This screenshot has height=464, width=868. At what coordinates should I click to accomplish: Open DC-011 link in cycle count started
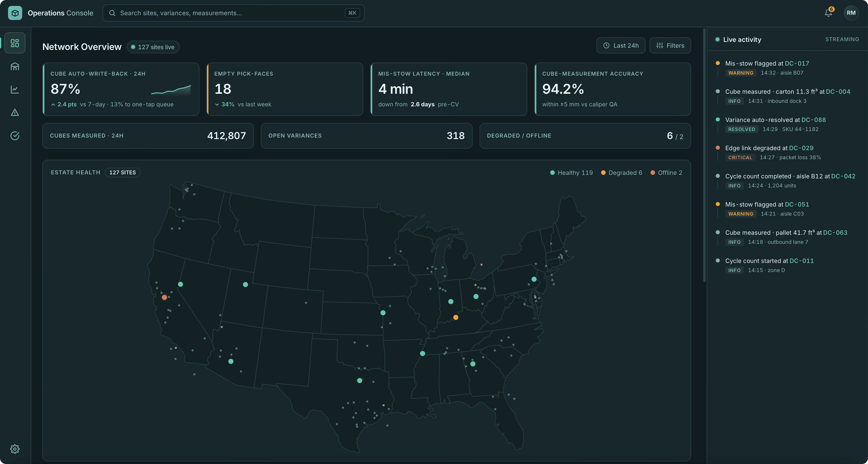point(801,261)
